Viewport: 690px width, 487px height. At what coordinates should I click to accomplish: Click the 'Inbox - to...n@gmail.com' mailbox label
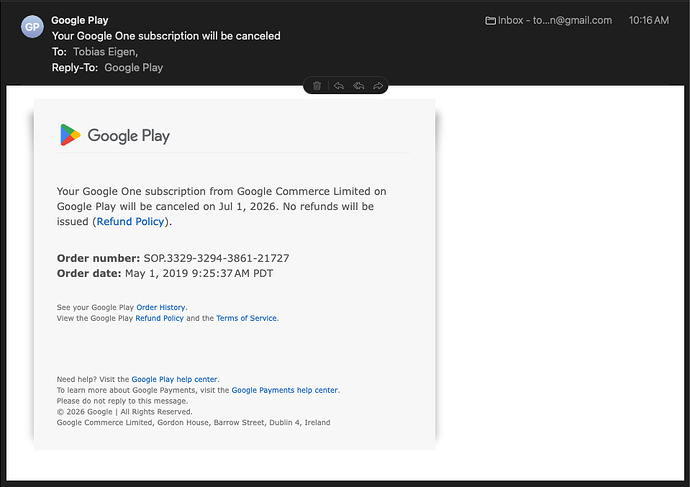click(555, 21)
